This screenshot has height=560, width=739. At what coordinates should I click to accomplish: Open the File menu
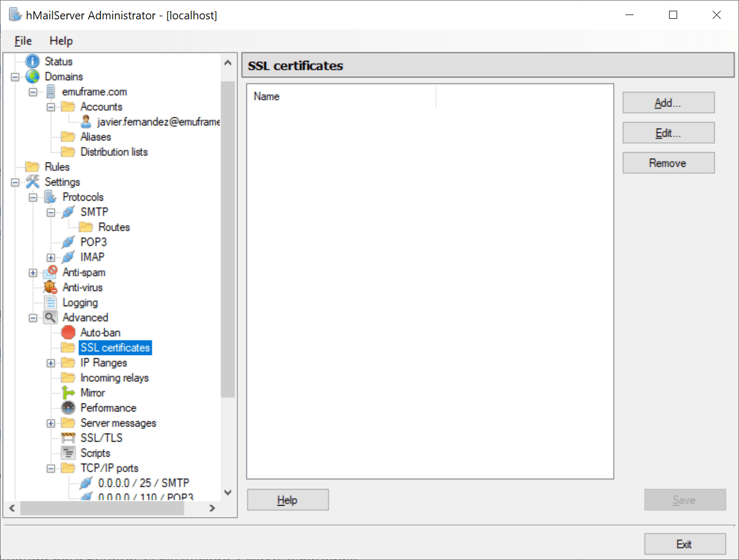(x=23, y=41)
